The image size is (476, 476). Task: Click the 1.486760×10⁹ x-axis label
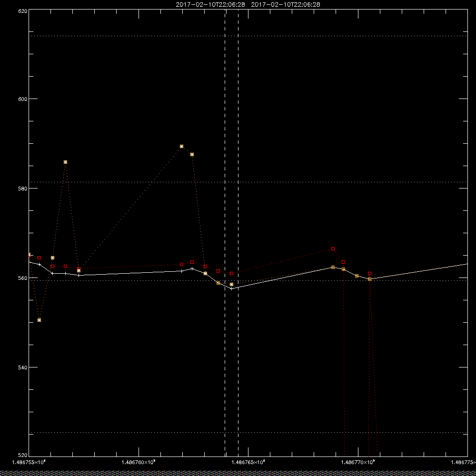pos(139,462)
